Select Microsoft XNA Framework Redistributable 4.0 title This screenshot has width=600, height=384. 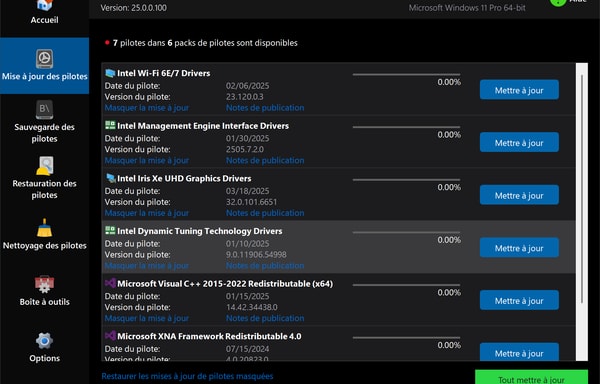(x=209, y=336)
